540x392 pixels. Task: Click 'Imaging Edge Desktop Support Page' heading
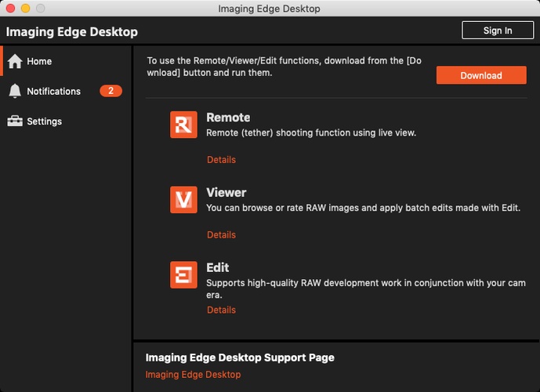pos(240,358)
